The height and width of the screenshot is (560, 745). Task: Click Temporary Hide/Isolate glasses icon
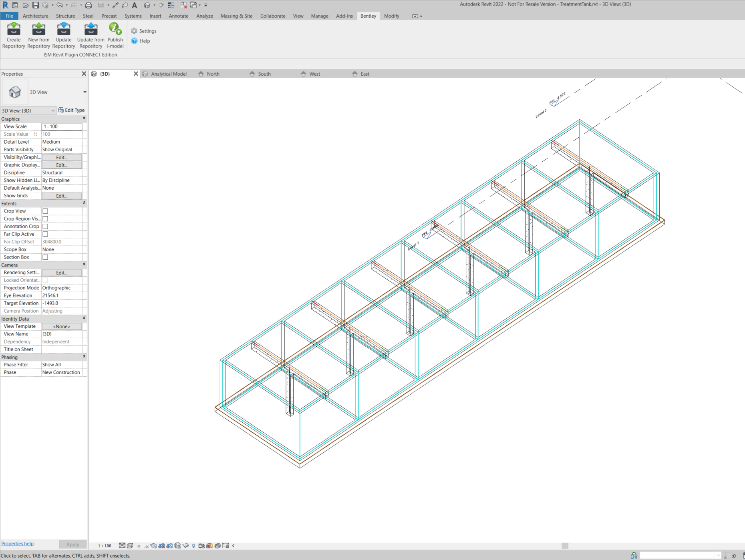185,546
